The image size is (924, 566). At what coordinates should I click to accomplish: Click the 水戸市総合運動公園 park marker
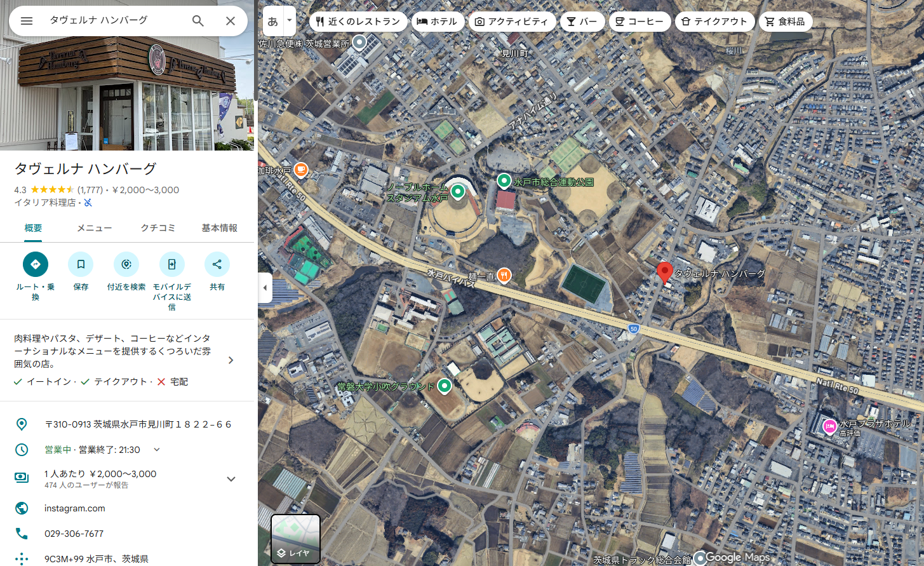coord(504,181)
